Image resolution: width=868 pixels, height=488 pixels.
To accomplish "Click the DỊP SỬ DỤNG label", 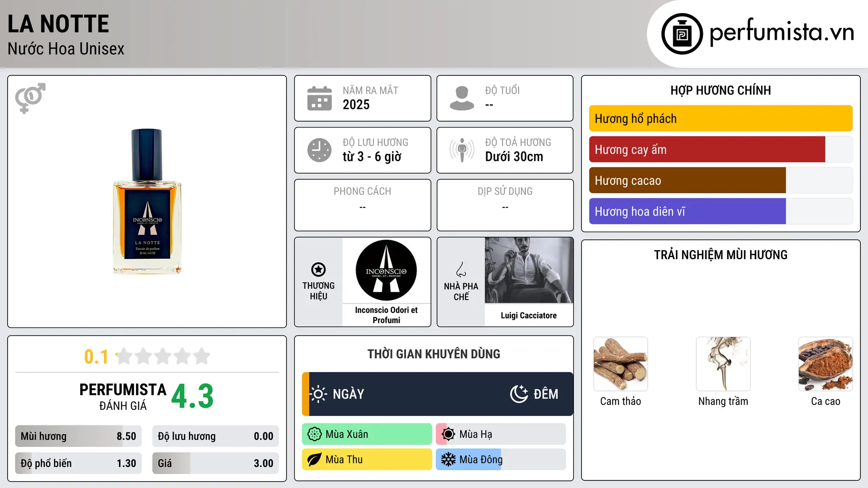I will click(505, 191).
